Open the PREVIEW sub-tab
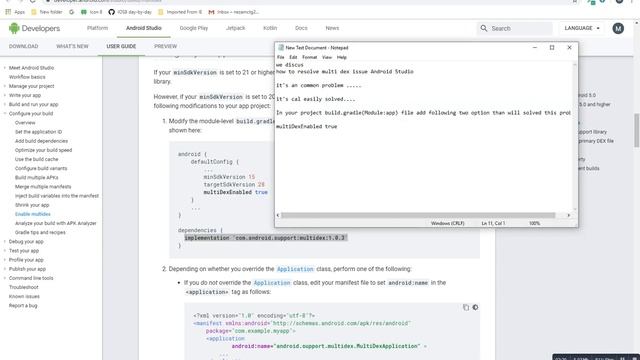This screenshot has height=360, width=640. pos(166,47)
